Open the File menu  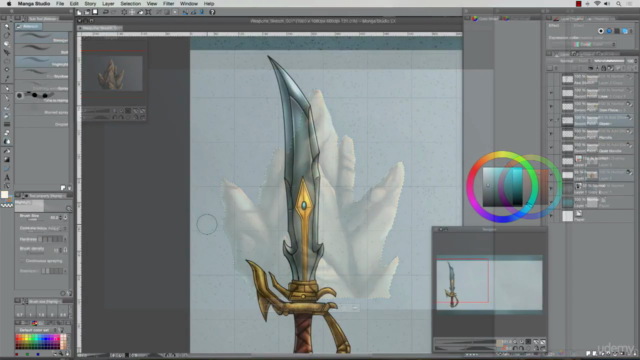(x=60, y=4)
